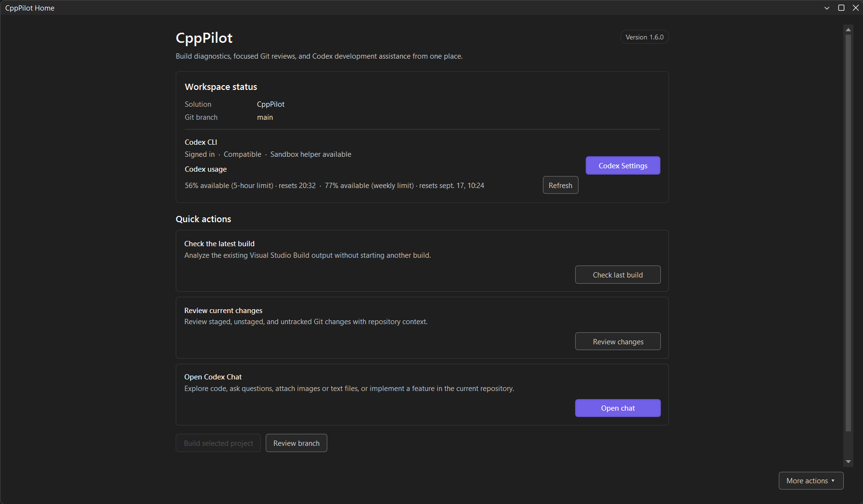Click the Solution value CppPilot
Screen dimensions: 863x504
pos(270,104)
